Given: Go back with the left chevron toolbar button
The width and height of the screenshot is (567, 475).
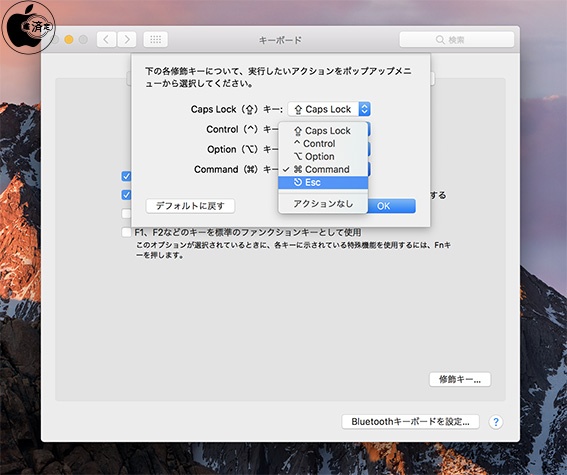Looking at the screenshot, I should pyautogui.click(x=106, y=39).
